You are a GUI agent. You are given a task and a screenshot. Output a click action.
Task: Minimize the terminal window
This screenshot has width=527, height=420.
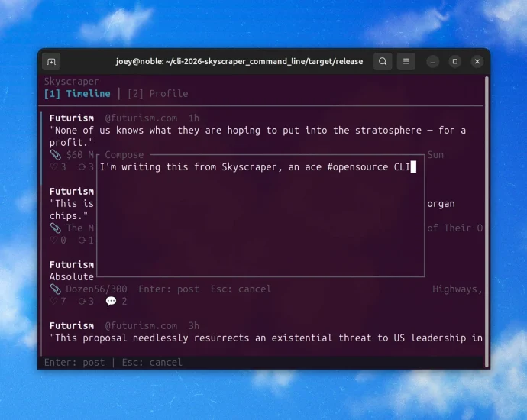433,62
